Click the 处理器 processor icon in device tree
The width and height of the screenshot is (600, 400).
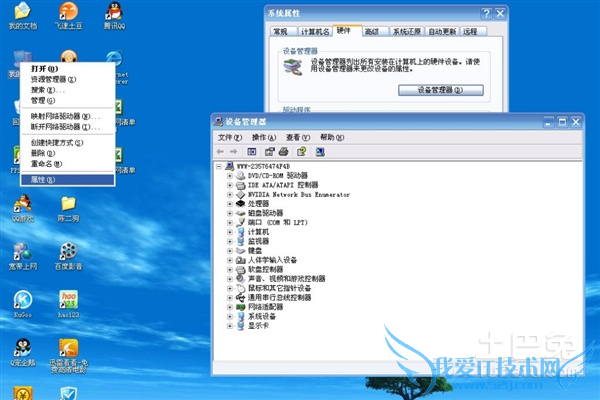[240, 204]
